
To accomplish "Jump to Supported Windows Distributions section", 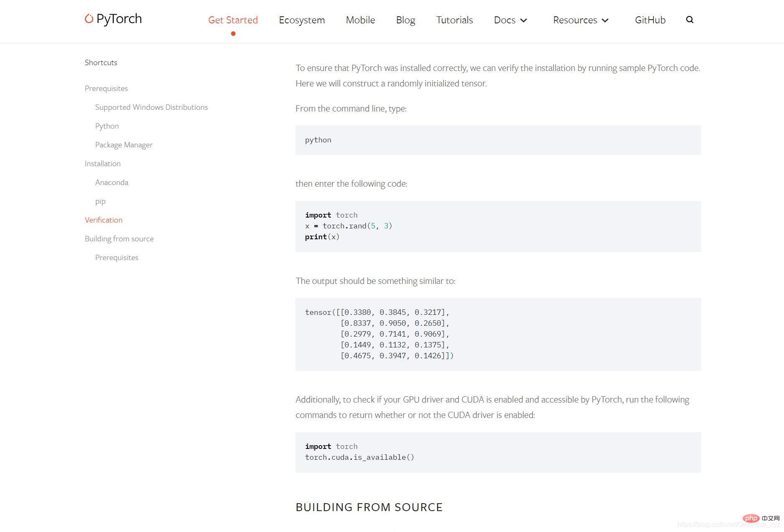I will (x=151, y=107).
